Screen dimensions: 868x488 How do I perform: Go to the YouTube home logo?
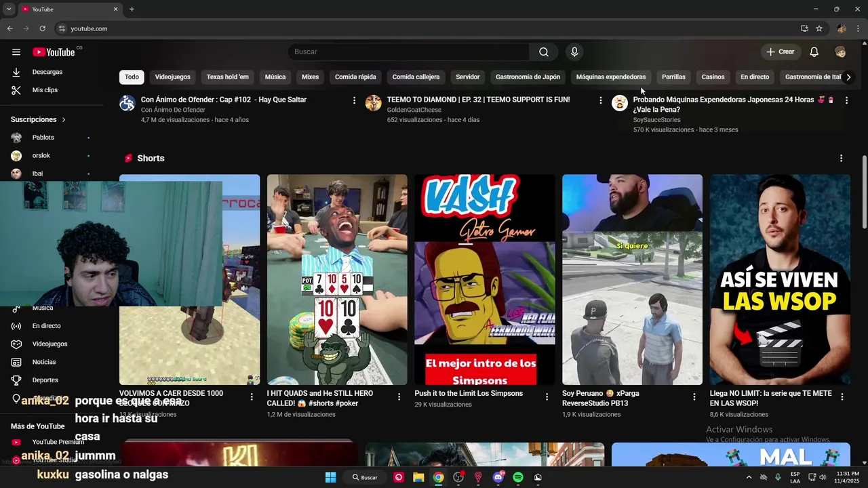54,52
